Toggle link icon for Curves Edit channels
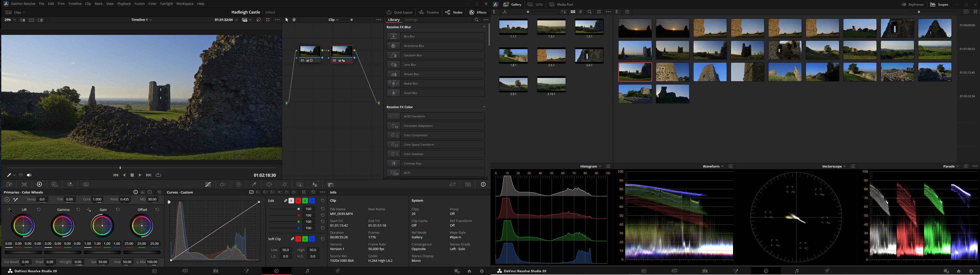The width and height of the screenshot is (980, 275). click(285, 201)
